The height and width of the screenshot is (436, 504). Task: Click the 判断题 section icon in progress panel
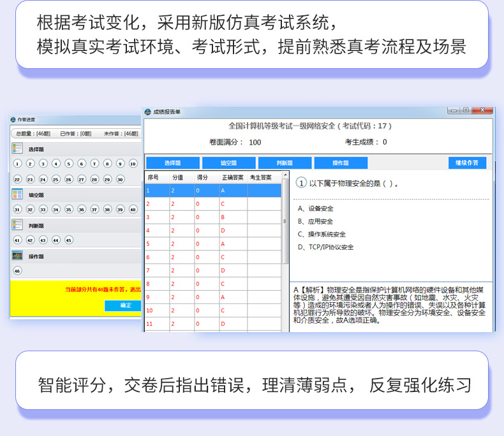pyautogui.click(x=17, y=225)
